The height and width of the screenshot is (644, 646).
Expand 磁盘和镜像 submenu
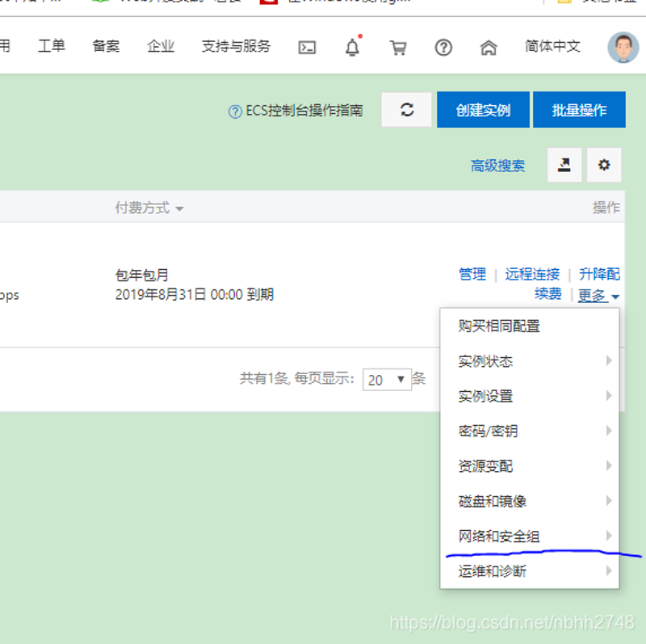coord(493,501)
